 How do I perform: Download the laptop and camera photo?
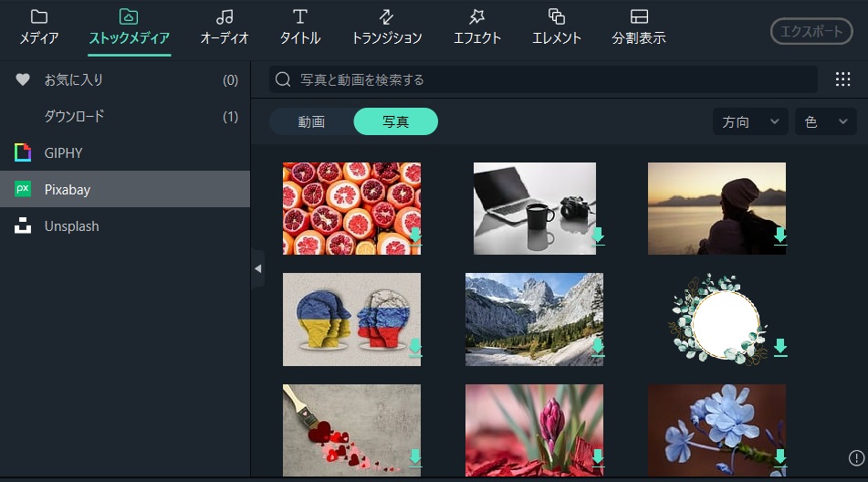(598, 236)
